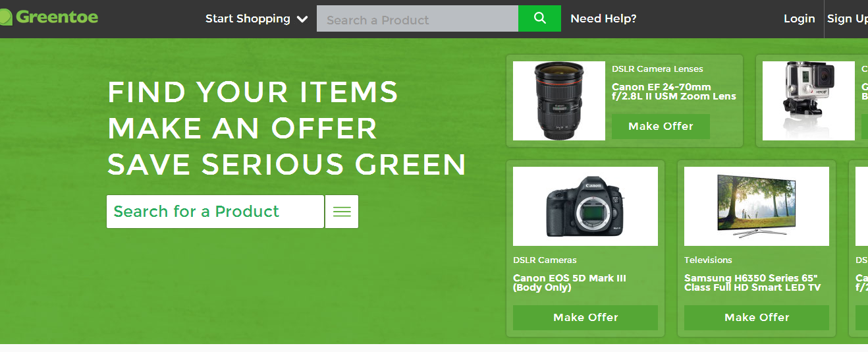Open the Login page
Image resolution: width=868 pixels, height=352 pixels.
(799, 18)
